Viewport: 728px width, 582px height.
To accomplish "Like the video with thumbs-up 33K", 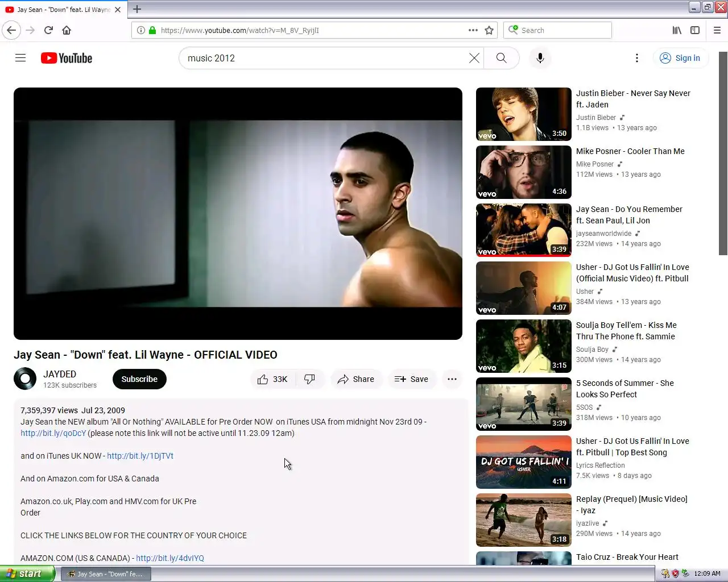I will pos(273,379).
